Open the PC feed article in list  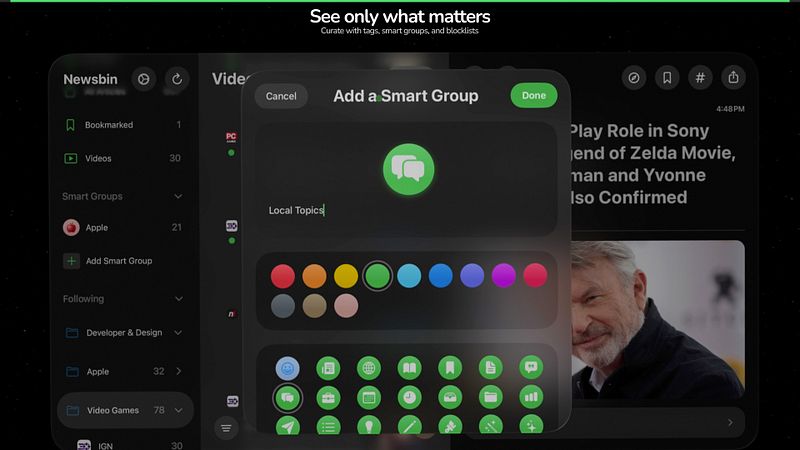(231, 137)
